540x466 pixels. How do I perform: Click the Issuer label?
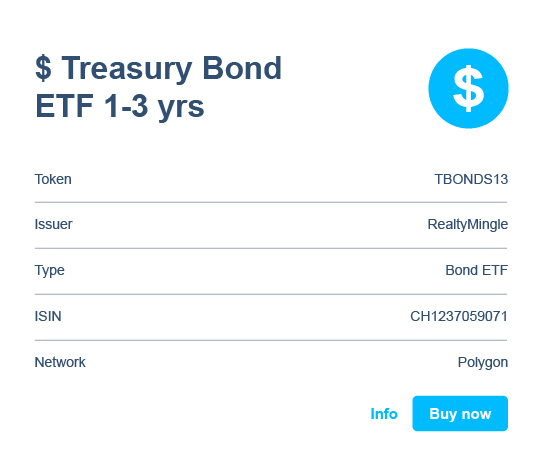(x=53, y=224)
